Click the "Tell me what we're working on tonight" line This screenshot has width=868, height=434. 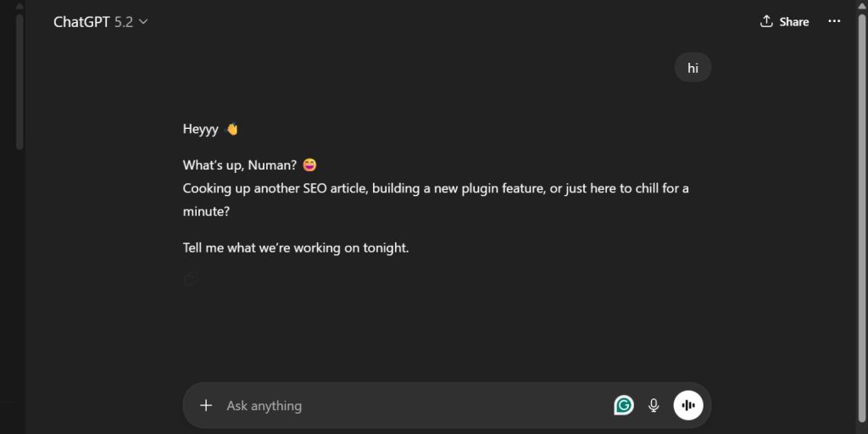296,248
